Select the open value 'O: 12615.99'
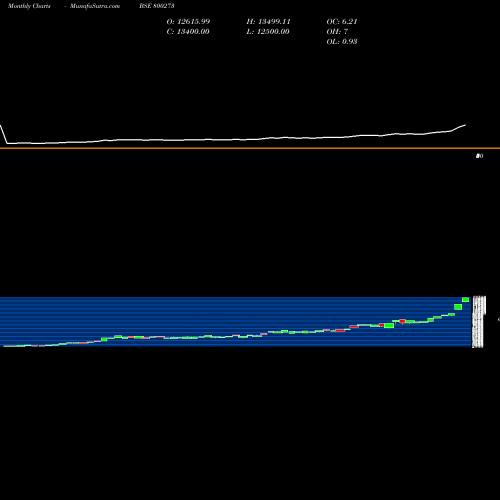 coord(188,21)
